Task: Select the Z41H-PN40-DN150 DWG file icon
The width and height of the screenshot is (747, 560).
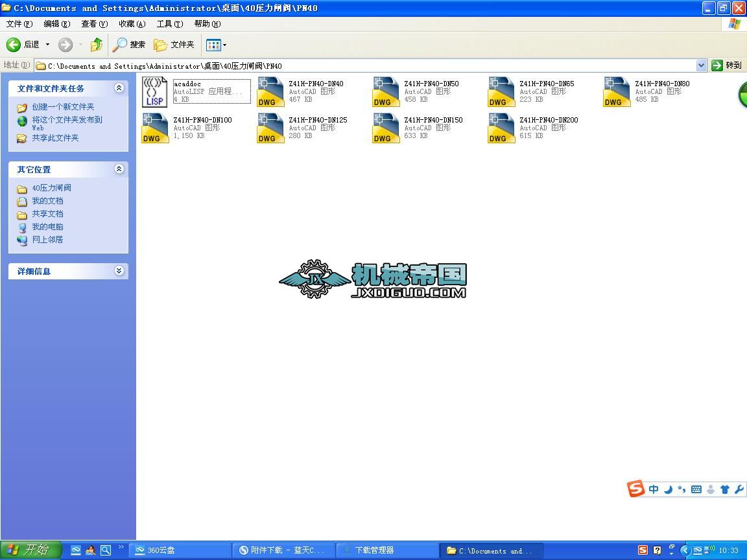Action: [x=386, y=128]
